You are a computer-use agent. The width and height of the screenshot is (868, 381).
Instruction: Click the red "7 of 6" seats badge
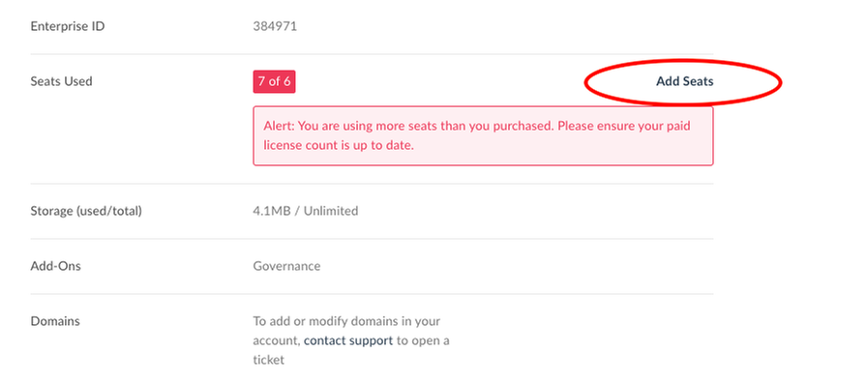point(274,82)
